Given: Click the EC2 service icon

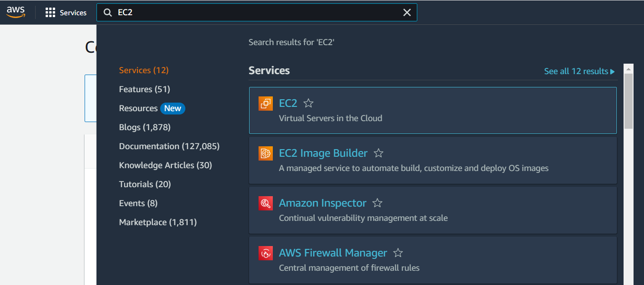Looking at the screenshot, I should click(x=266, y=104).
